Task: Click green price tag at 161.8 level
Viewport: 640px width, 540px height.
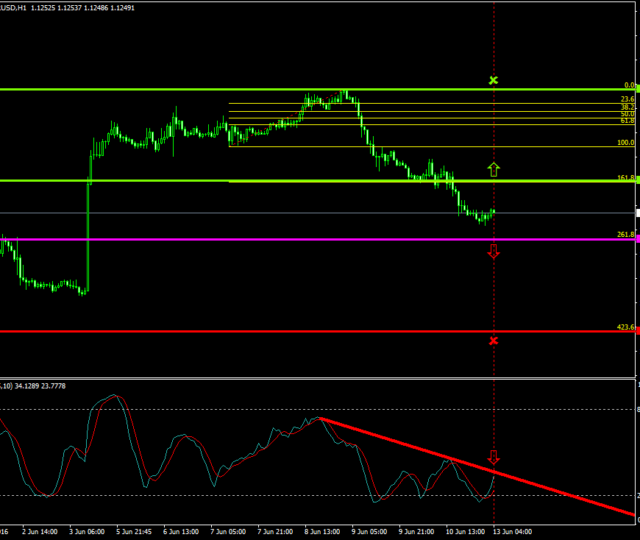Action: pyautogui.click(x=637, y=180)
